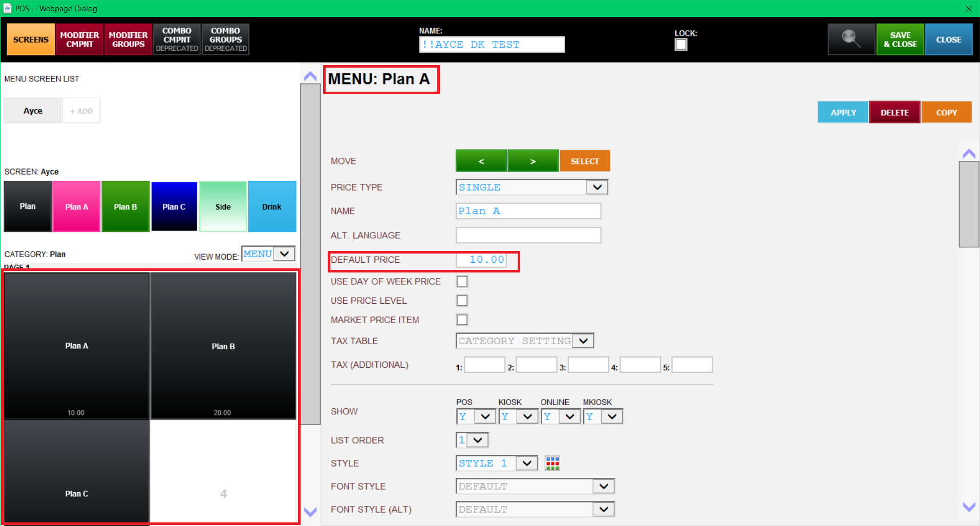Image resolution: width=980 pixels, height=526 pixels.
Task: Open the Style dropdown
Action: [497, 463]
